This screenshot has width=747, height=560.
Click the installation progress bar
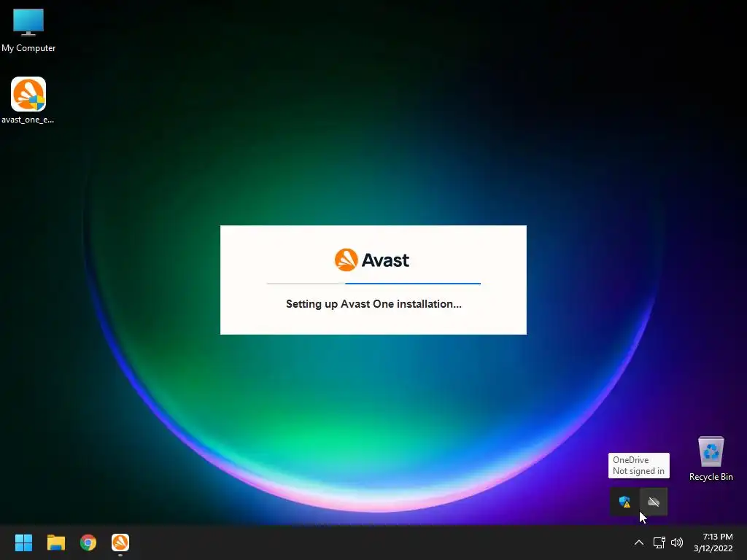[373, 284]
